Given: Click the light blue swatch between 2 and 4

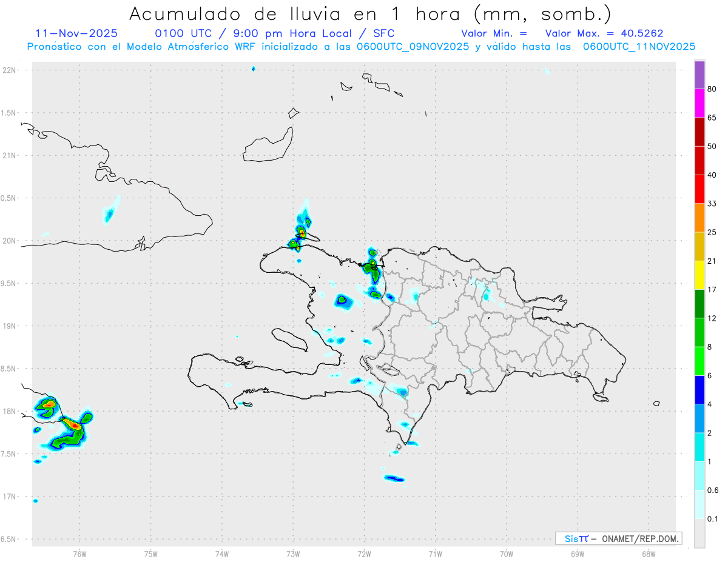Looking at the screenshot, I should (699, 418).
